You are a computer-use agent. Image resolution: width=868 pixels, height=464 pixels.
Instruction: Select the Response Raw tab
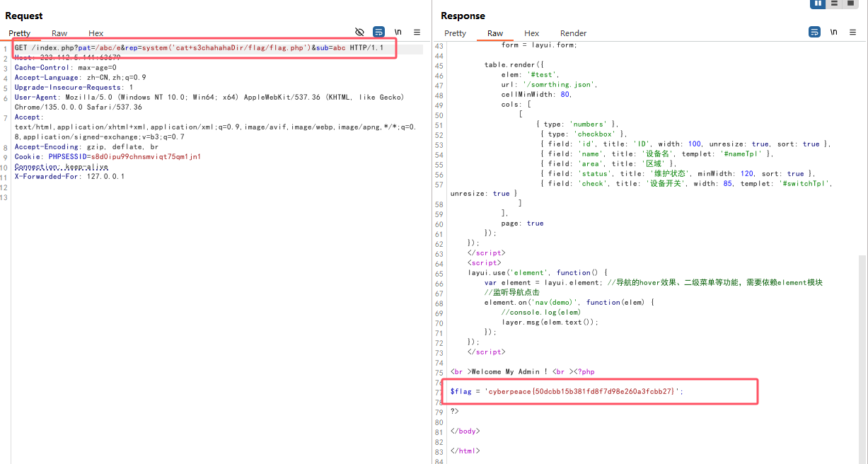(x=495, y=33)
